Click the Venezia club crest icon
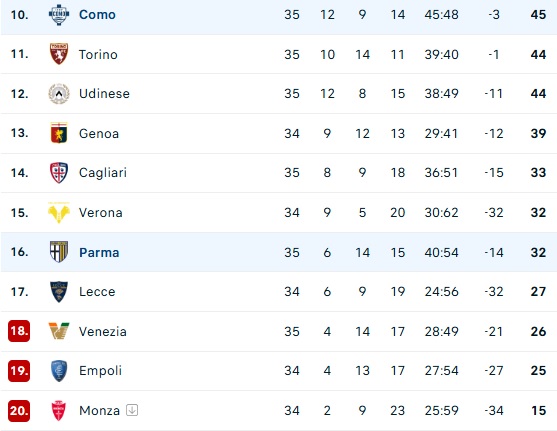This screenshot has width=557, height=431. click(x=59, y=331)
